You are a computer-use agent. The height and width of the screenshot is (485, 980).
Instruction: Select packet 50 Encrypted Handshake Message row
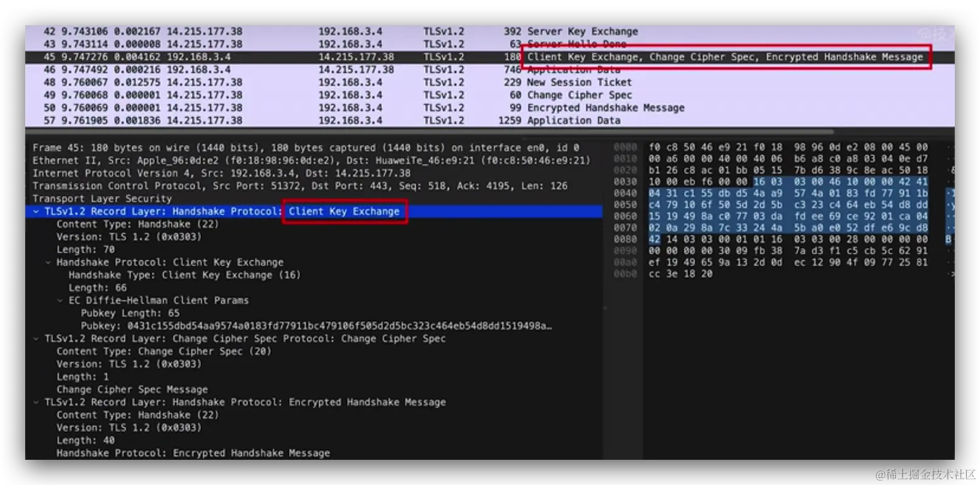coord(489,108)
